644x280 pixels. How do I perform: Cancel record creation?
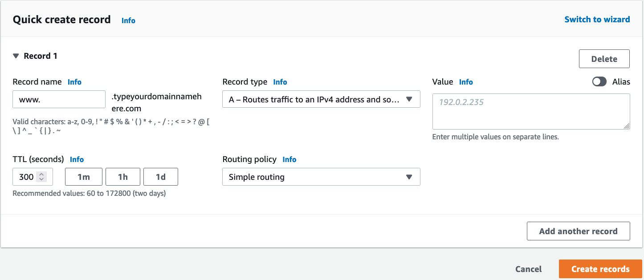tap(528, 269)
